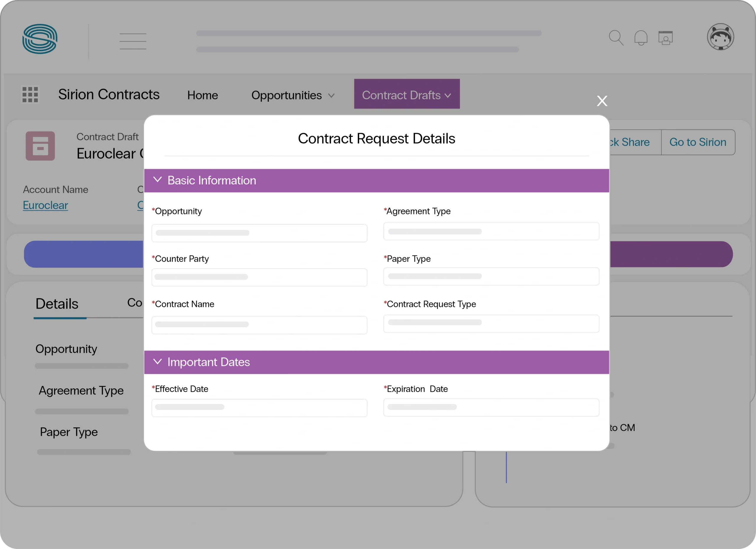Open the Contract Drafts tab menu
756x549 pixels.
[x=407, y=95]
